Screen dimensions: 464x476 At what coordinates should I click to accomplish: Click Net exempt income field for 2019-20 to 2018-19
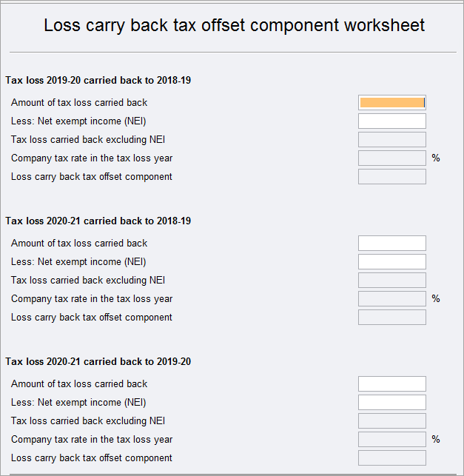[x=391, y=121]
